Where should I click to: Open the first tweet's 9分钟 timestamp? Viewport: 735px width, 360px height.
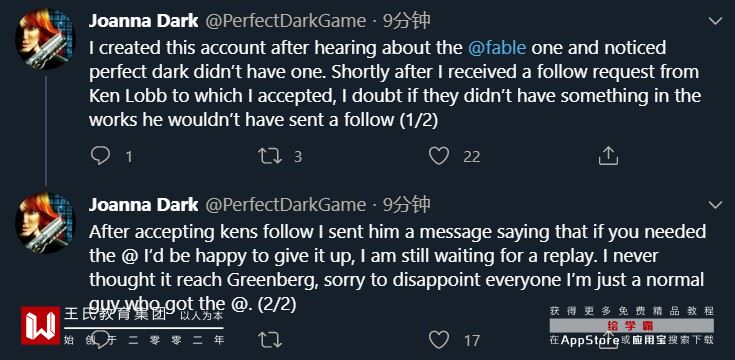[x=407, y=21]
